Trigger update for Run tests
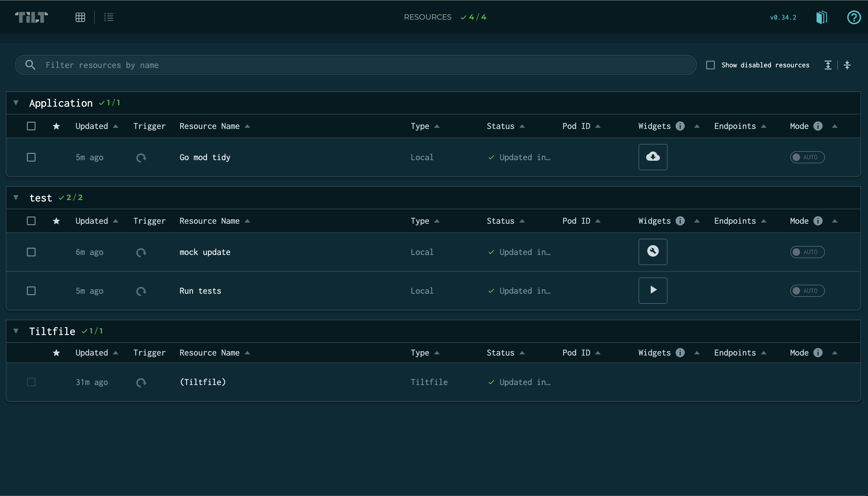Viewport: 868px width, 496px height. (x=141, y=291)
